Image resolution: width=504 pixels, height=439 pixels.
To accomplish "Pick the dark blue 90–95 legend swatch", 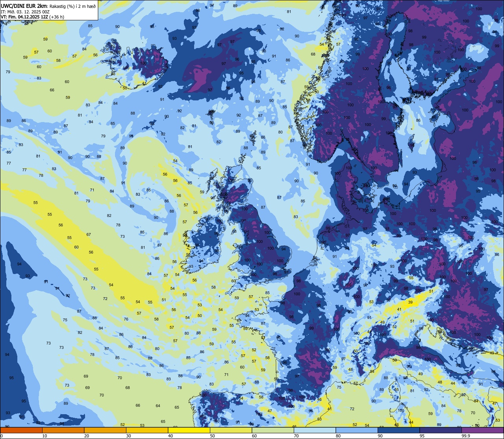I will tap(398, 430).
